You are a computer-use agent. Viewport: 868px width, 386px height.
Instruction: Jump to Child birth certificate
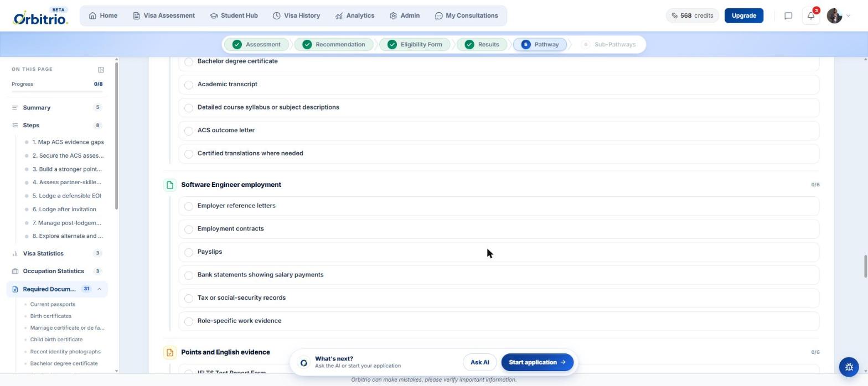coord(56,340)
